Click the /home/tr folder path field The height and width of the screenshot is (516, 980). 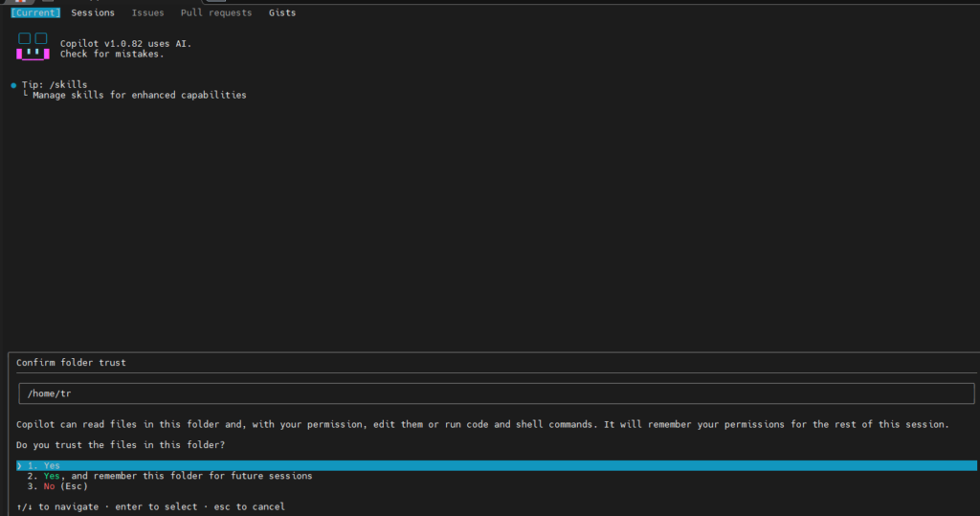[497, 393]
